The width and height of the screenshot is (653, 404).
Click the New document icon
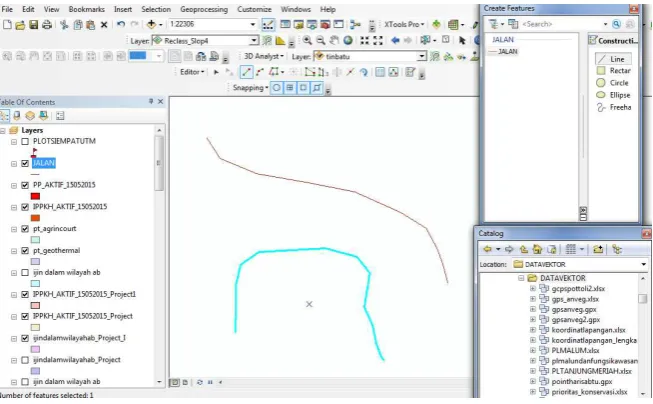coord(7,25)
